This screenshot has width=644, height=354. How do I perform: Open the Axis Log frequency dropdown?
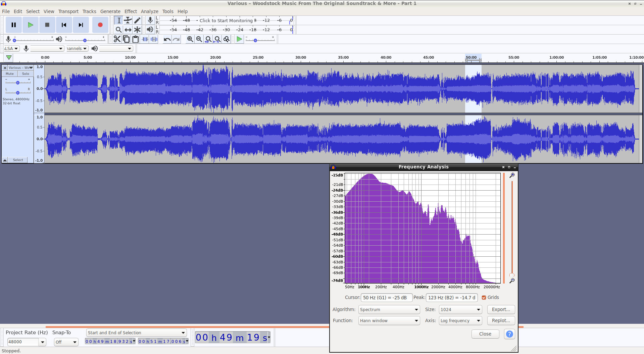coord(460,320)
